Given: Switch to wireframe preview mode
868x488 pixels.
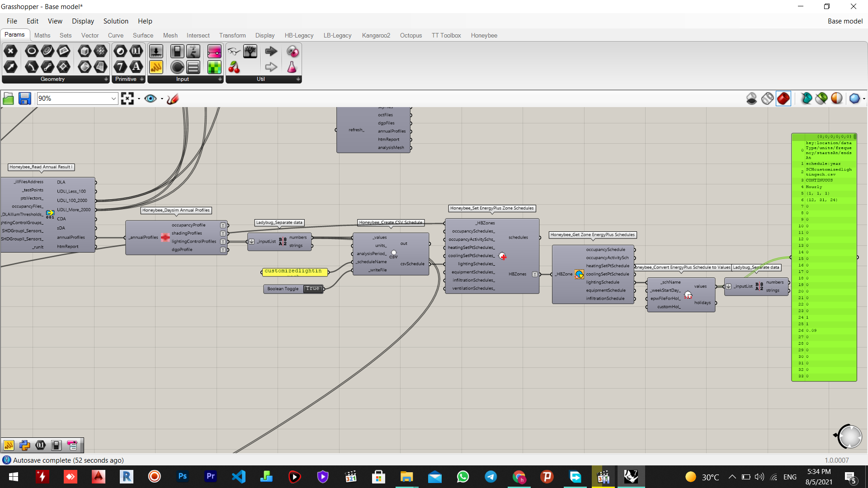Looking at the screenshot, I should [x=767, y=99].
